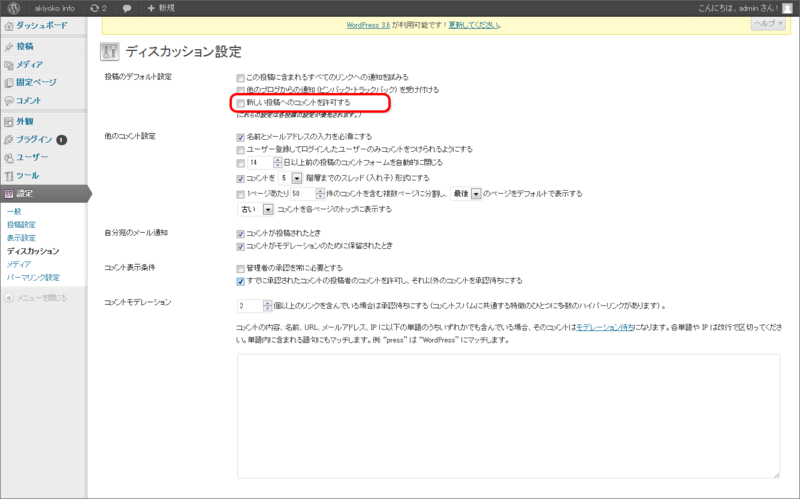Click the メディア sidebar icon
The height and width of the screenshot is (499, 800).
(9, 65)
